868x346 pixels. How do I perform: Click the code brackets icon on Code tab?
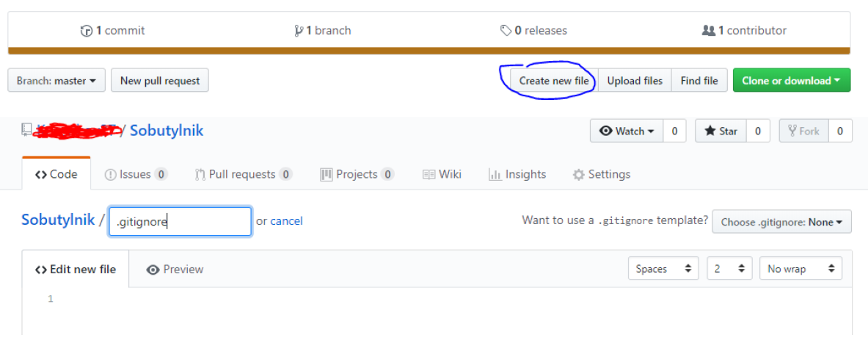(x=41, y=175)
